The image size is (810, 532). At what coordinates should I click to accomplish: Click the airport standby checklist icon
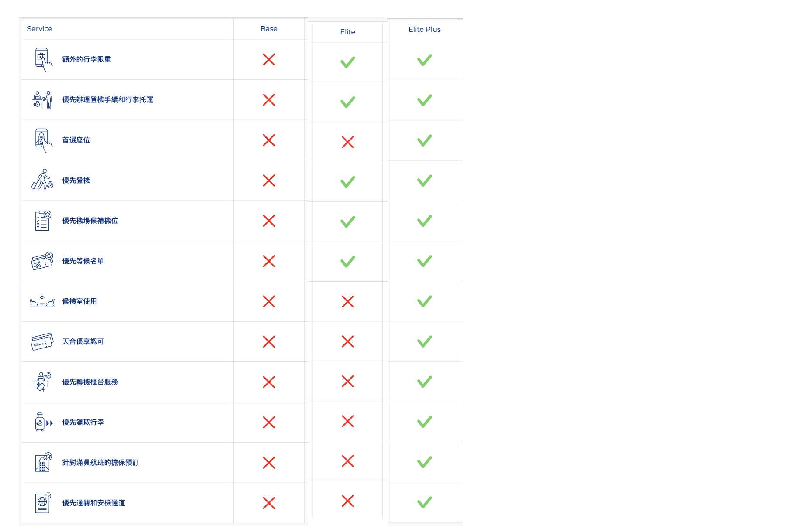coord(42,221)
